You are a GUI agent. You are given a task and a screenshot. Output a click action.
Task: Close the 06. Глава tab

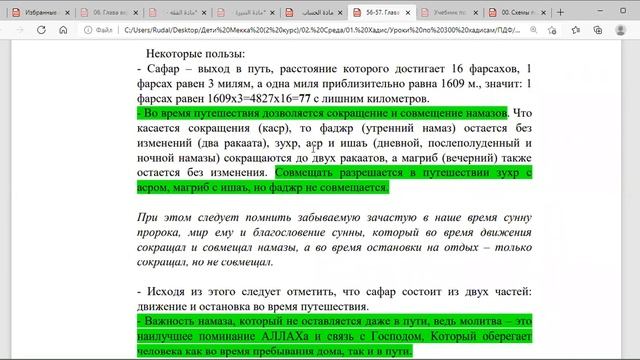[136, 13]
